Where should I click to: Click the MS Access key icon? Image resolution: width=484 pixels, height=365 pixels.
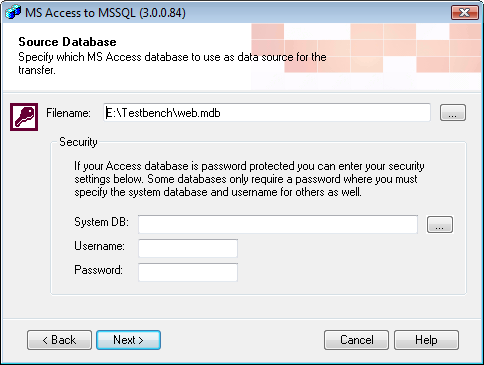tap(24, 117)
